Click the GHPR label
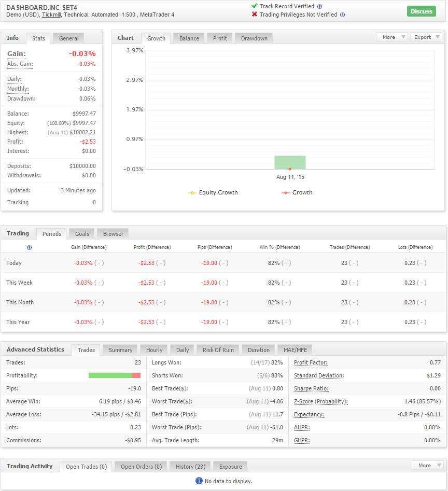The width and height of the screenshot is (448, 491). (x=302, y=440)
